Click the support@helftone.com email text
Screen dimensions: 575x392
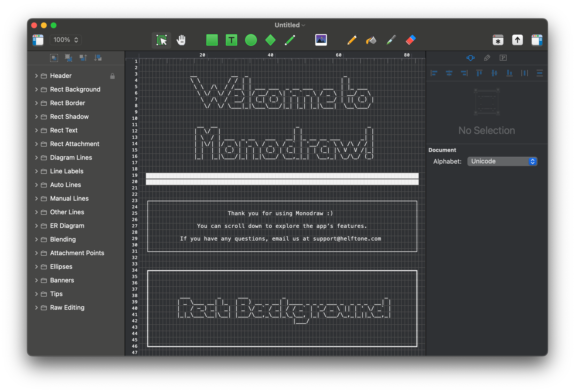(x=347, y=239)
